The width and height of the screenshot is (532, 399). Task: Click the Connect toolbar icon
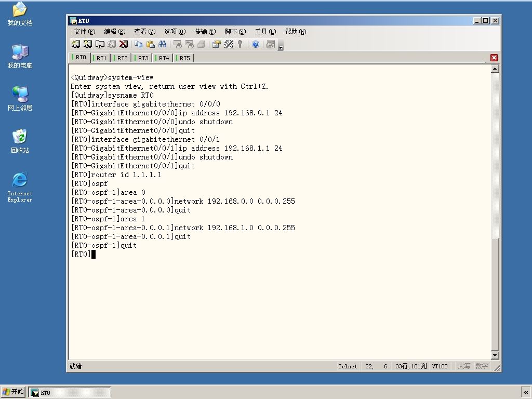click(75, 44)
